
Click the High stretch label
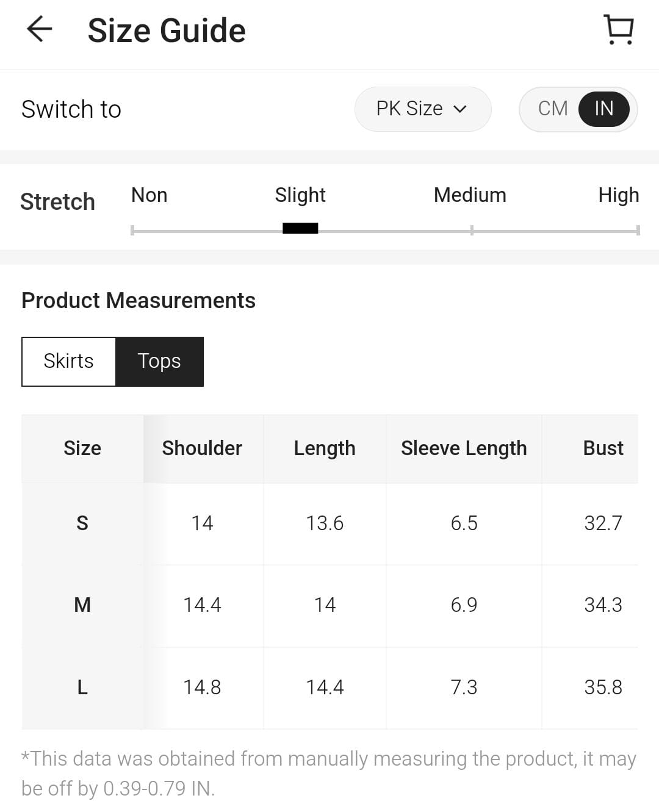tap(618, 195)
